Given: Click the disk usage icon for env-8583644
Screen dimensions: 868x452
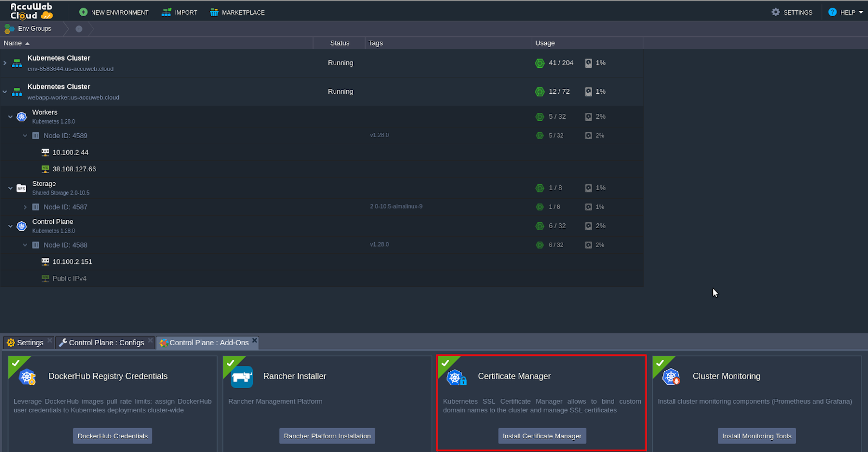Looking at the screenshot, I should pyautogui.click(x=589, y=63).
